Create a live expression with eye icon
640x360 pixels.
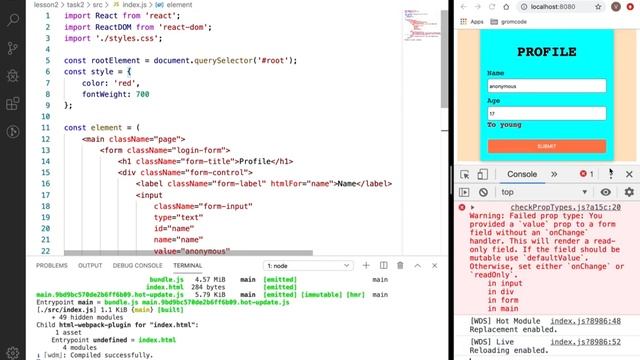coord(606,192)
